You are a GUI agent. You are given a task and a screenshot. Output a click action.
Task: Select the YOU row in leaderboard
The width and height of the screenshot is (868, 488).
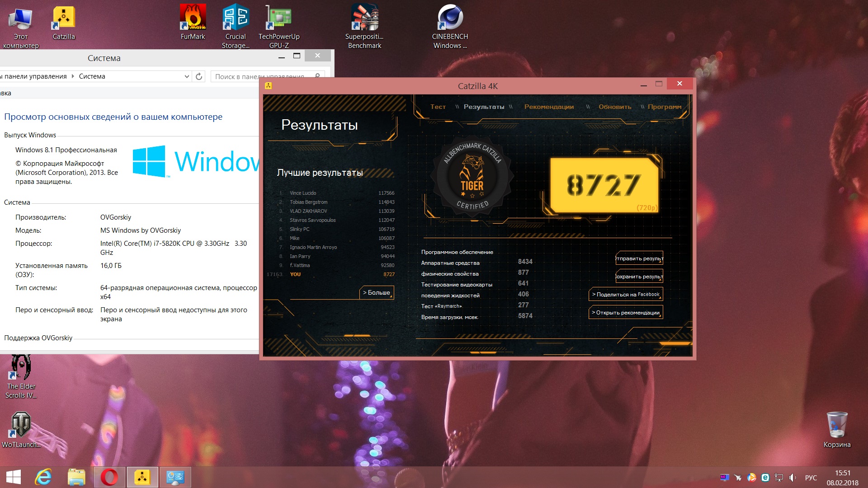pyautogui.click(x=331, y=274)
